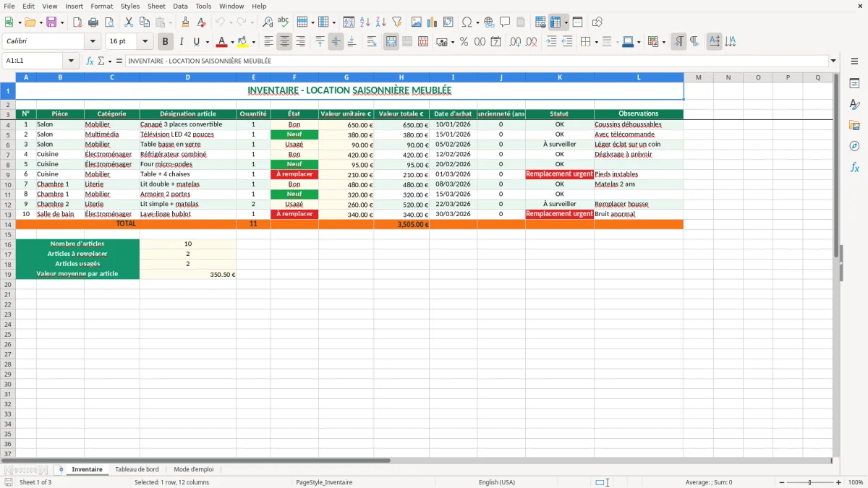Open underline style dropdown arrow
The image size is (868, 488).
pyautogui.click(x=207, y=42)
